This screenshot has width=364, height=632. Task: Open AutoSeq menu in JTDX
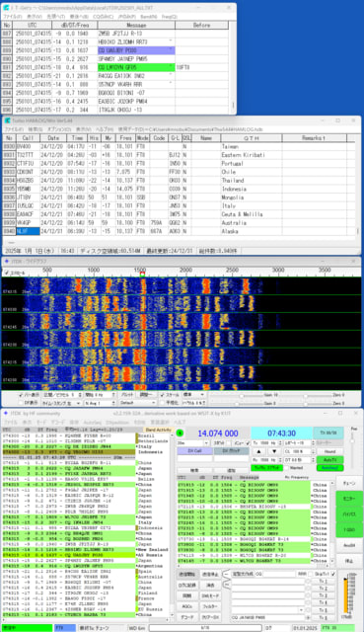[92, 422]
